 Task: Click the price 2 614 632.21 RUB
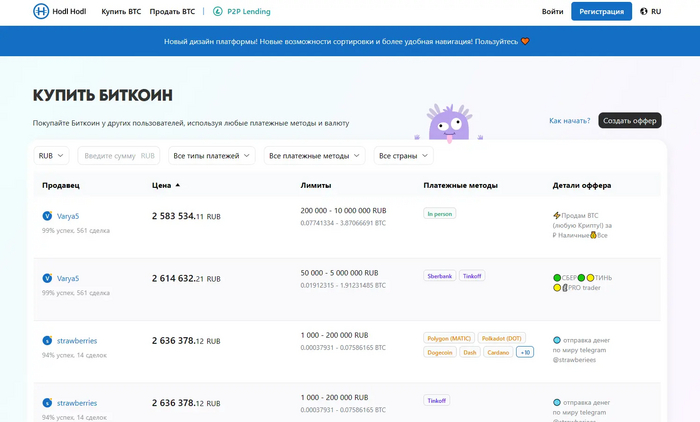pos(186,278)
